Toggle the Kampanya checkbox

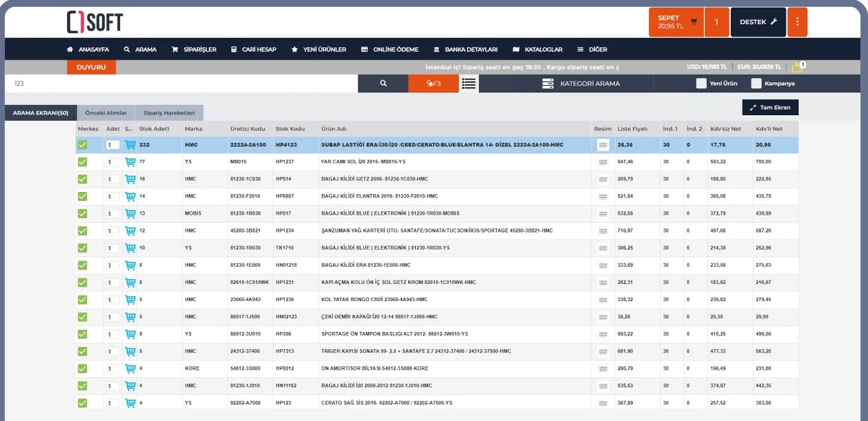point(756,84)
